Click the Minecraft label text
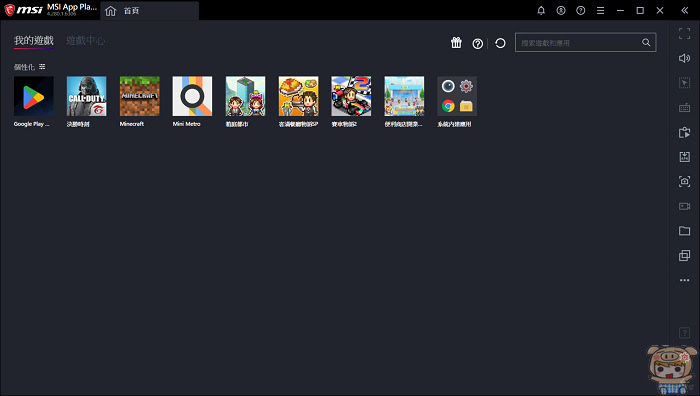 pos(132,124)
